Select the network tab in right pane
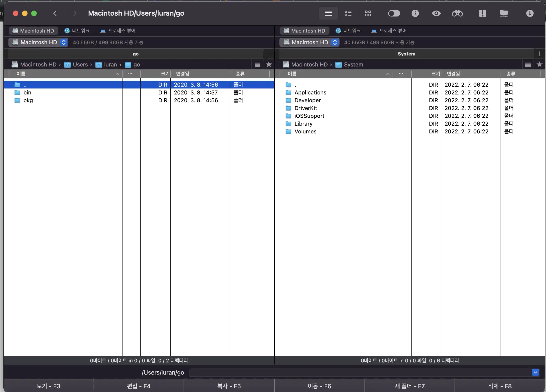This screenshot has height=392, width=546. [348, 31]
